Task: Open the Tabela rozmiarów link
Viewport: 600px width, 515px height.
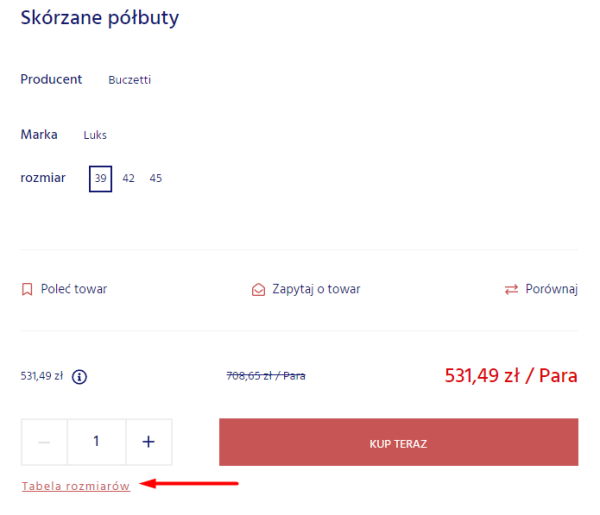Action: click(x=76, y=486)
